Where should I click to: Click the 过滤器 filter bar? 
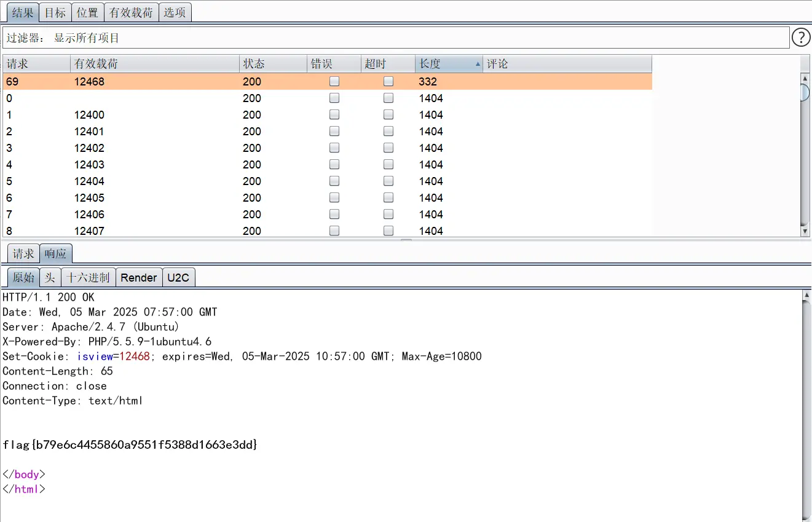coord(395,38)
